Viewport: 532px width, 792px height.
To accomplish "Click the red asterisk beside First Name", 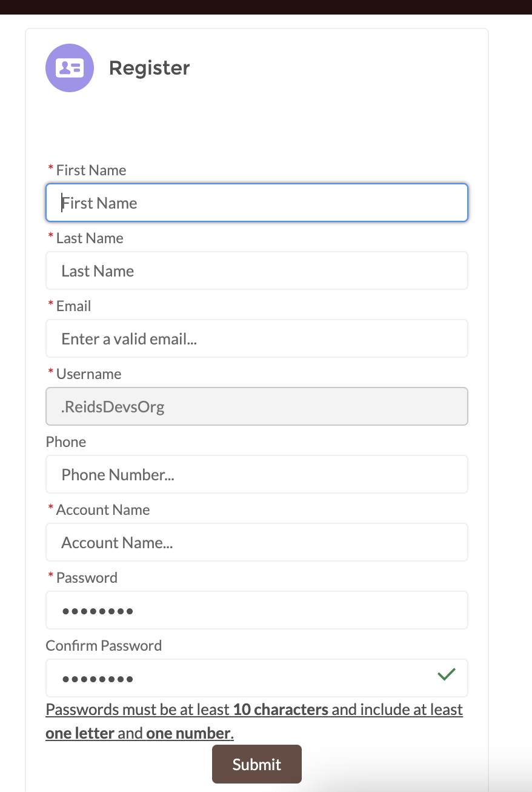I will click(x=50, y=170).
